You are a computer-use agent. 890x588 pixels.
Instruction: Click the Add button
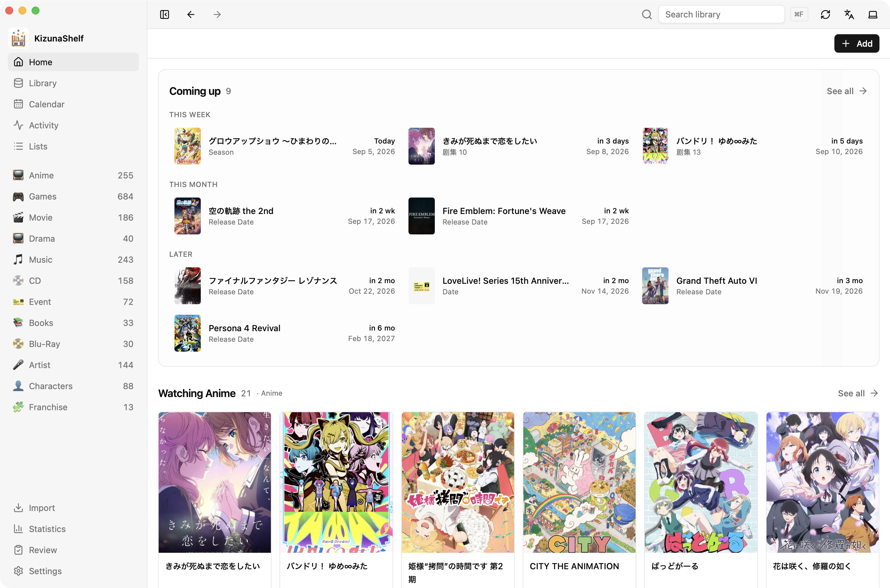click(856, 43)
